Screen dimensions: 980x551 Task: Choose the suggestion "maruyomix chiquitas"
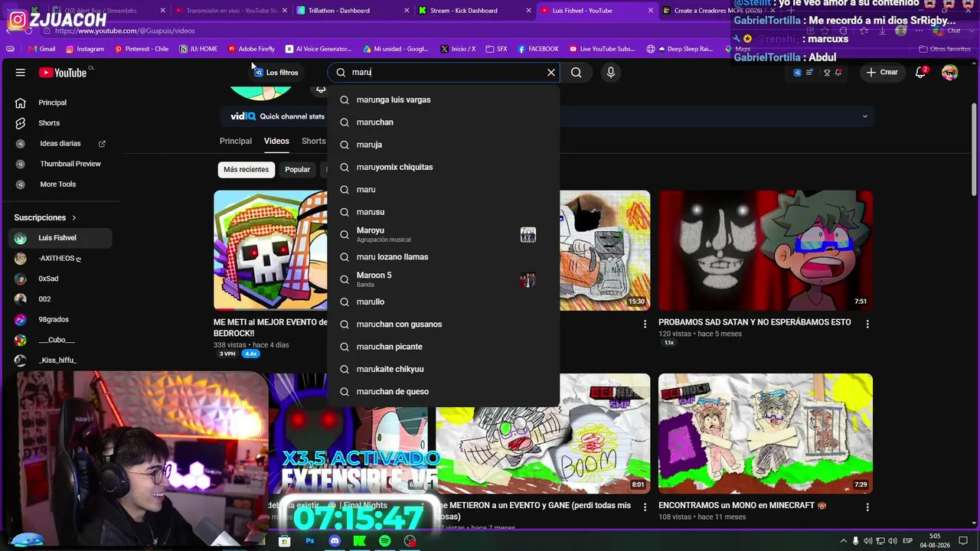(x=443, y=167)
